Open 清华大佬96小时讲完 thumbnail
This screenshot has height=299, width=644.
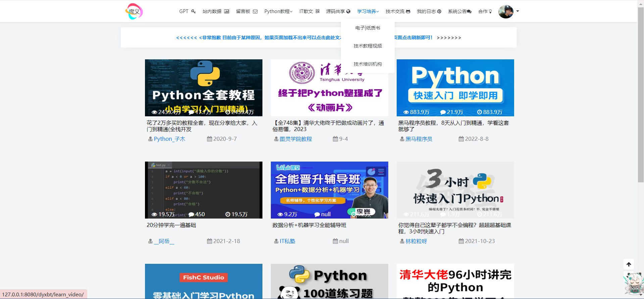tap(455, 281)
